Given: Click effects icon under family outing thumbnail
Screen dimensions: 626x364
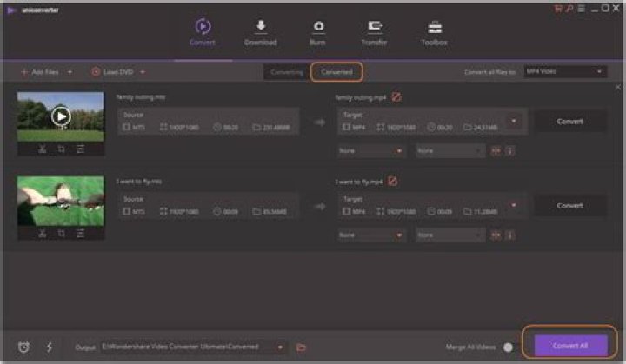Looking at the screenshot, I should [80, 149].
